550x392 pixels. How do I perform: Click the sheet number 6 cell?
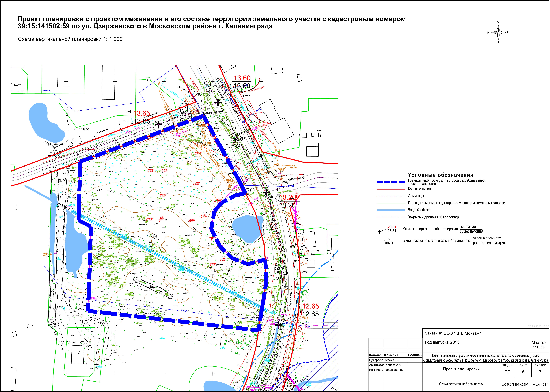tap(523, 372)
